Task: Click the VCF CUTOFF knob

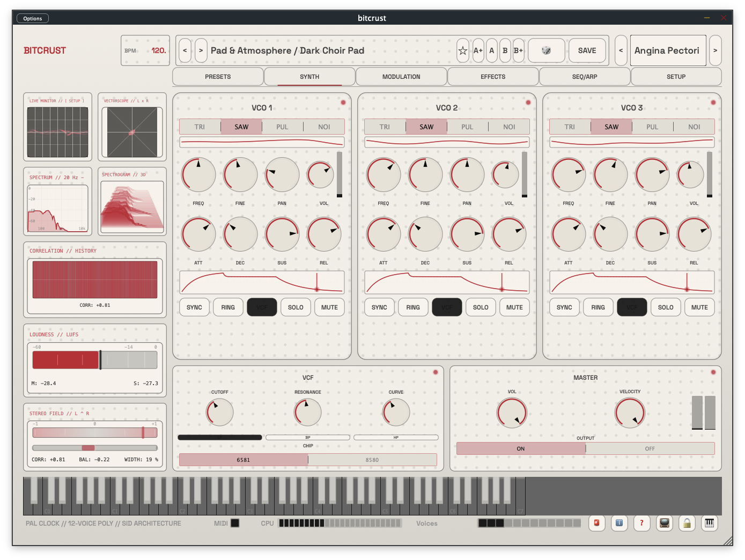Action: [x=220, y=412]
